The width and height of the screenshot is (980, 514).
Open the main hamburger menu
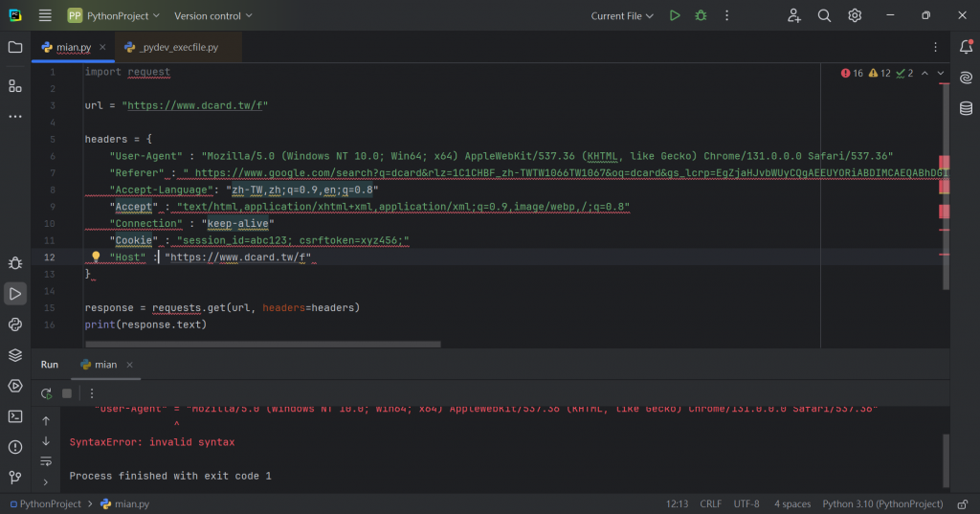pyautogui.click(x=45, y=15)
